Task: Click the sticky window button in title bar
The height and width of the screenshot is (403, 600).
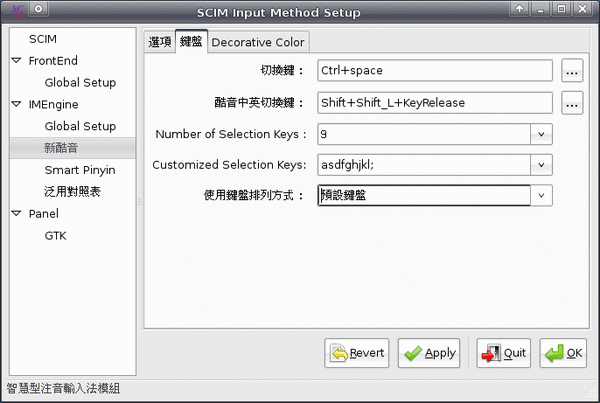Action: (x=38, y=8)
